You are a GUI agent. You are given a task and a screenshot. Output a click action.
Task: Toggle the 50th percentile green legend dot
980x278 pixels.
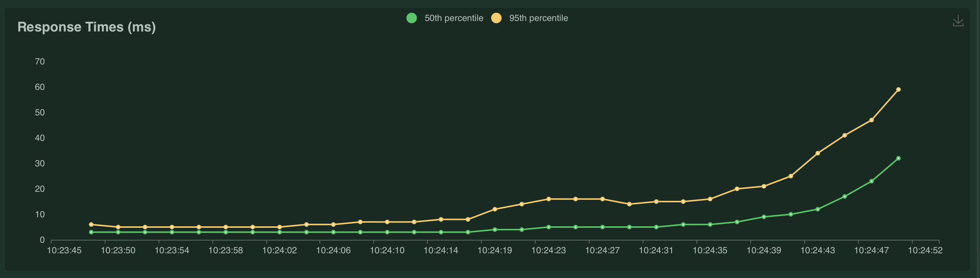click(x=411, y=18)
